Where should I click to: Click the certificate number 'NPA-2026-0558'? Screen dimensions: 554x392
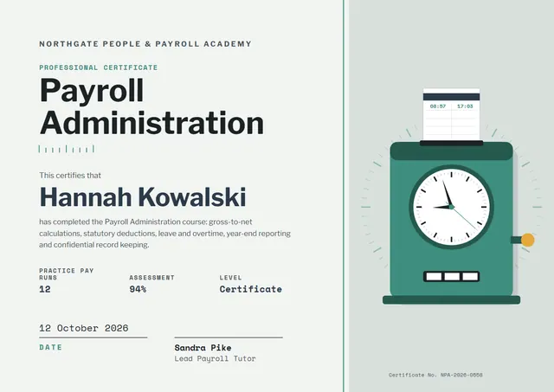(x=461, y=375)
